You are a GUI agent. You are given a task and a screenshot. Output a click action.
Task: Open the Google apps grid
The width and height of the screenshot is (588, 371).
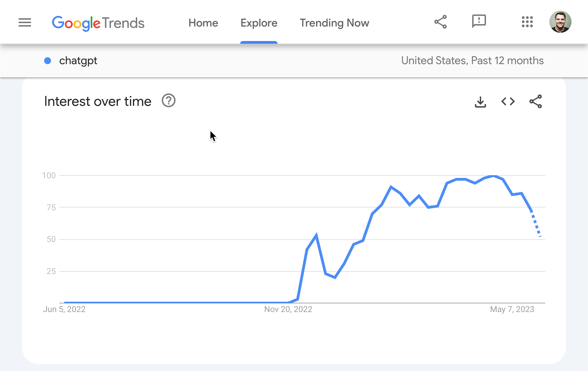(527, 22)
